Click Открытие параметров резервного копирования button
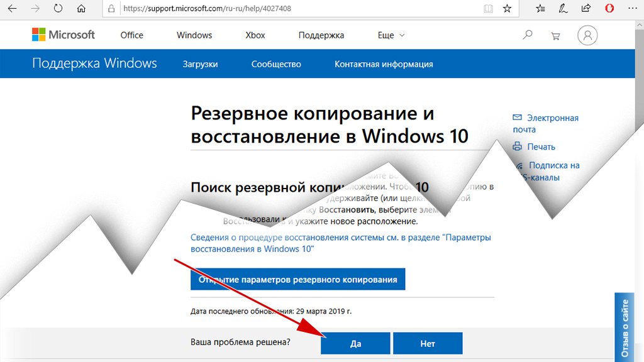The width and height of the screenshot is (644, 362). click(297, 279)
